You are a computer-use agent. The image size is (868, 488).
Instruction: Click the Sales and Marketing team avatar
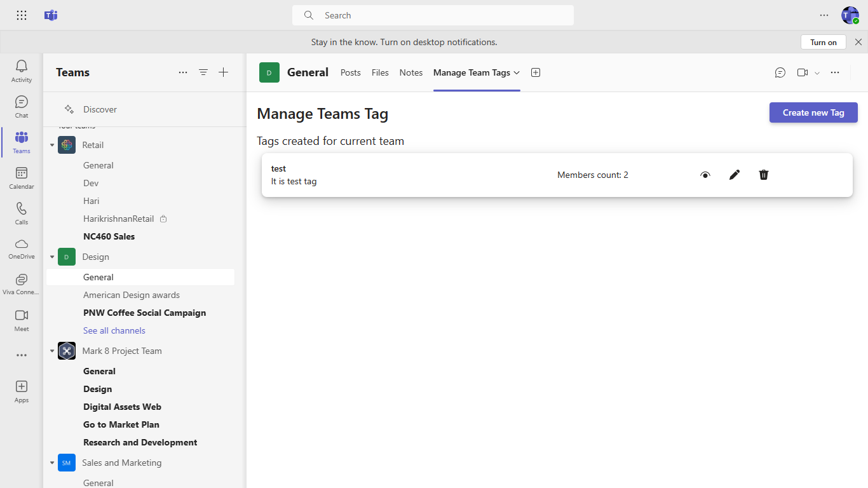point(67,463)
